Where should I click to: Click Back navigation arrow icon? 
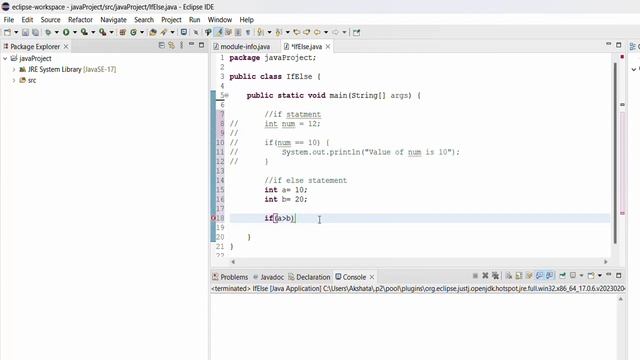[x=317, y=32]
